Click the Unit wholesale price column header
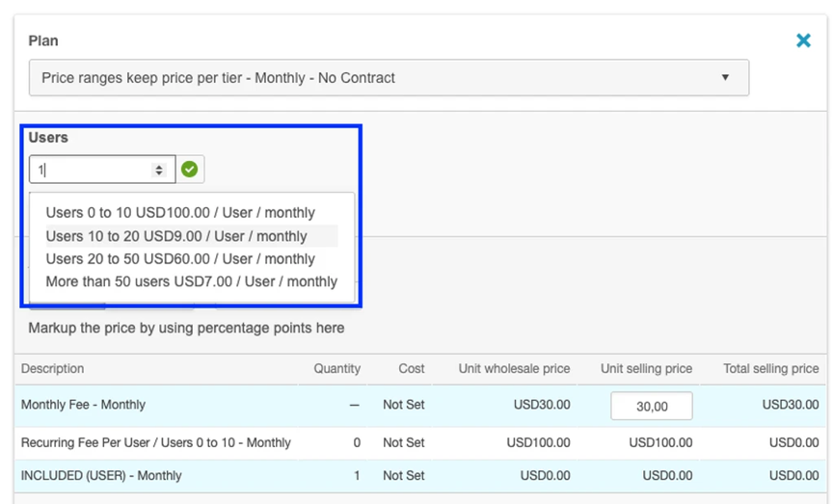Viewport: 833px width, 504px height. 514,368
